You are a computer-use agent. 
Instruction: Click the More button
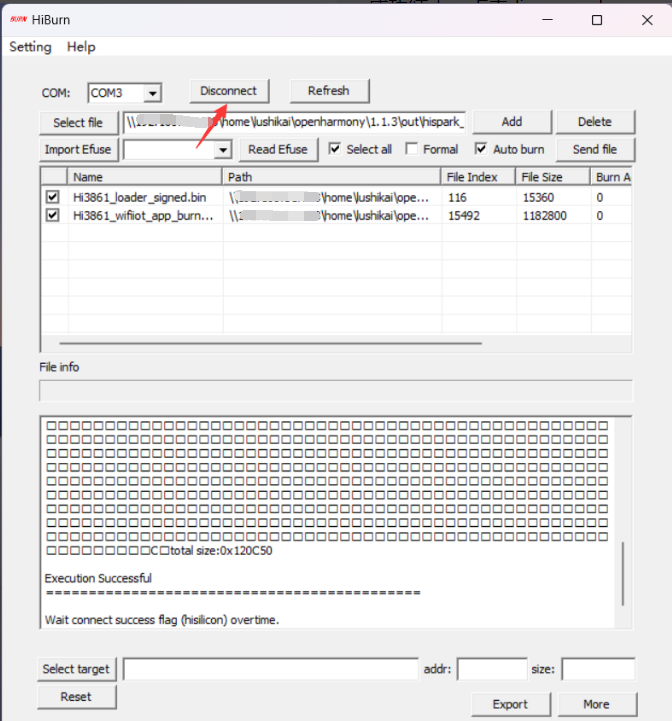[x=597, y=704]
